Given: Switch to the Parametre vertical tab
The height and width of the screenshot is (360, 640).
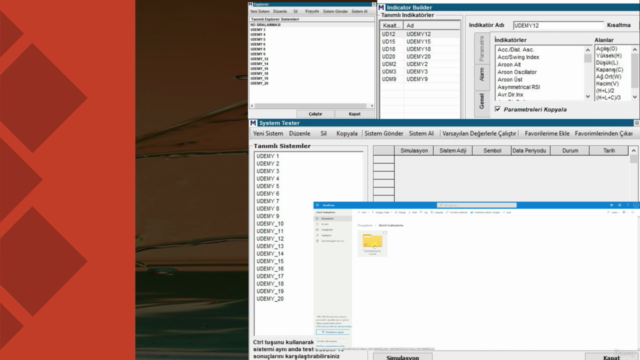Looking at the screenshot, I should (x=482, y=49).
